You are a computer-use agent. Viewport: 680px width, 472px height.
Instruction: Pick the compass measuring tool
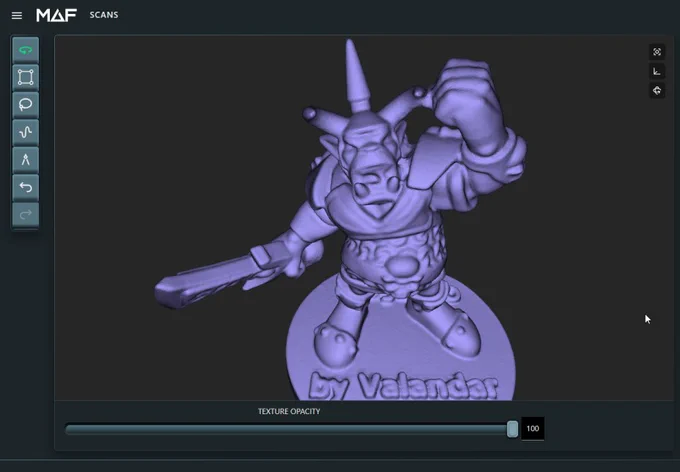[x=26, y=160]
